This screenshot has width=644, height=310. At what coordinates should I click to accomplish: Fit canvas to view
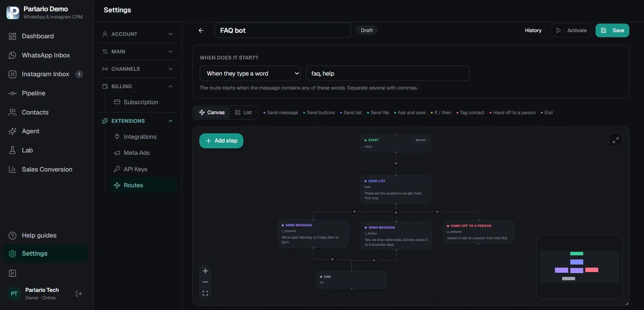click(205, 293)
